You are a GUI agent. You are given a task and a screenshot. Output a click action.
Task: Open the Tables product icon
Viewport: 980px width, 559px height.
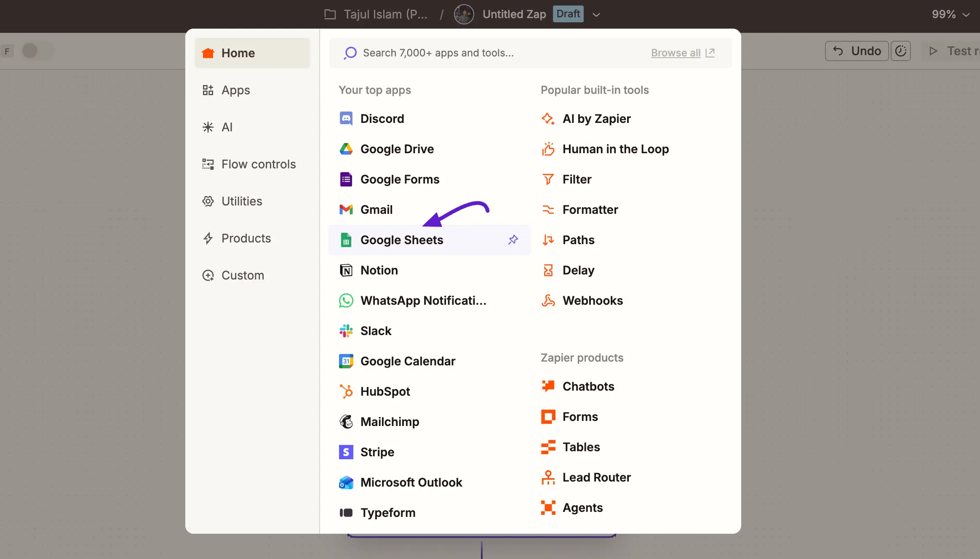point(548,447)
